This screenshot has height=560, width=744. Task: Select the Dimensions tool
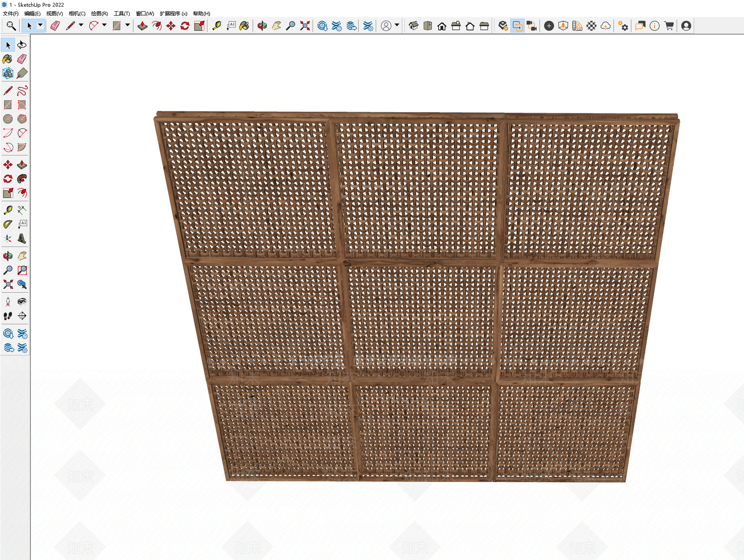point(22,210)
